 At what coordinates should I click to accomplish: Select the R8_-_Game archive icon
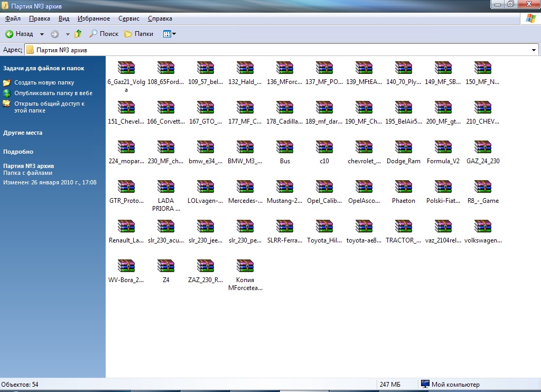[483, 186]
